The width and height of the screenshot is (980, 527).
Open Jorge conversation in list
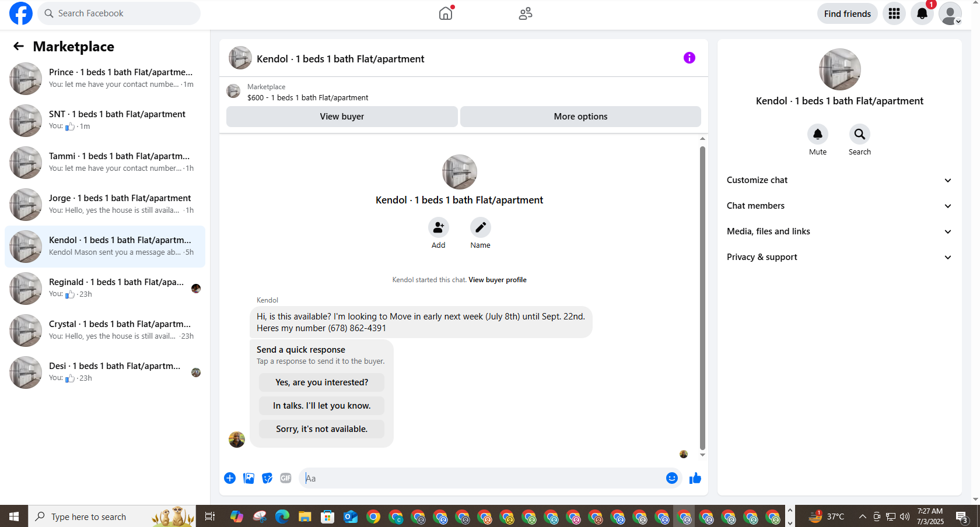coord(105,205)
